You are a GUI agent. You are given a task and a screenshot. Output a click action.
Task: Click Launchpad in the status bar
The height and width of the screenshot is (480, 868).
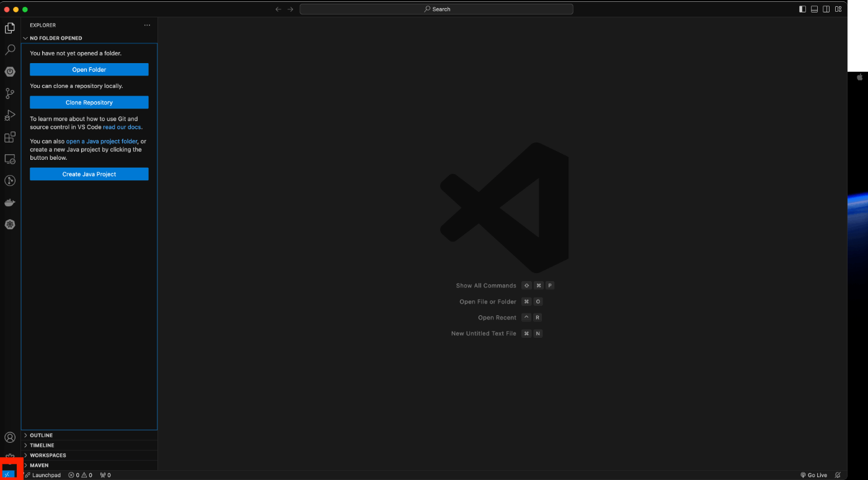[43, 475]
